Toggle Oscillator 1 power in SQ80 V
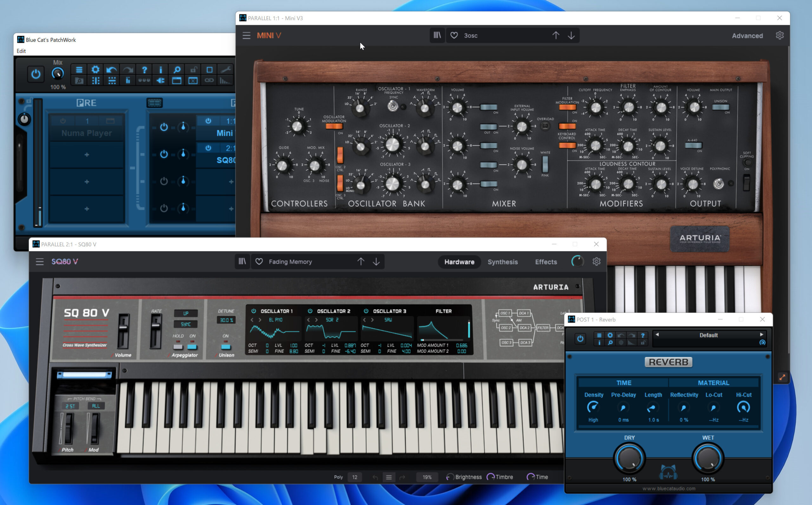The width and height of the screenshot is (812, 505). 254,311
